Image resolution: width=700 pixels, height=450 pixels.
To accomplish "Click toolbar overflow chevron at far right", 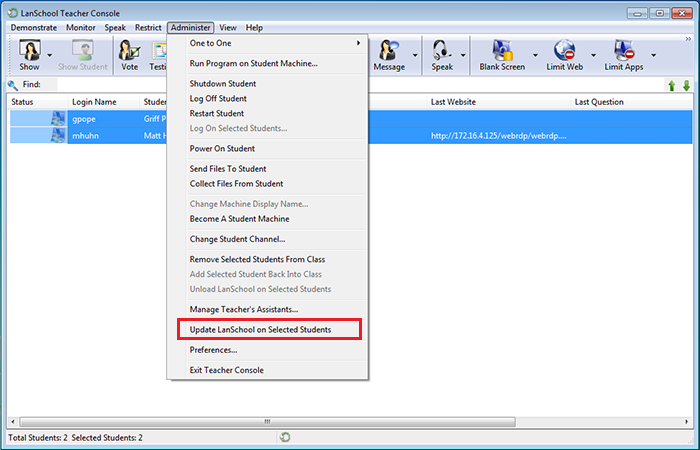I will 688,39.
